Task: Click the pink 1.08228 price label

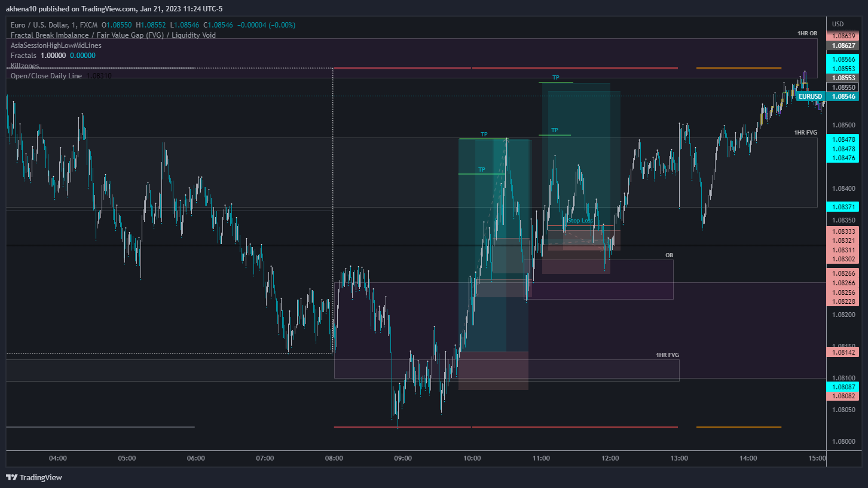Action: [x=843, y=302]
